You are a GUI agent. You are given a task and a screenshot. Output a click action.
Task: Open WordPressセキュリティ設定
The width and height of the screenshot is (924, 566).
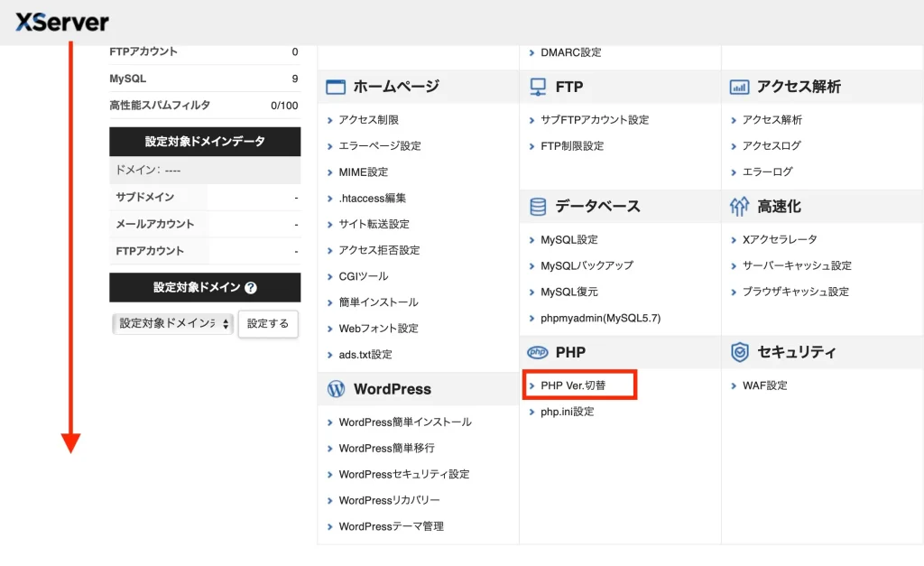pyautogui.click(x=403, y=474)
